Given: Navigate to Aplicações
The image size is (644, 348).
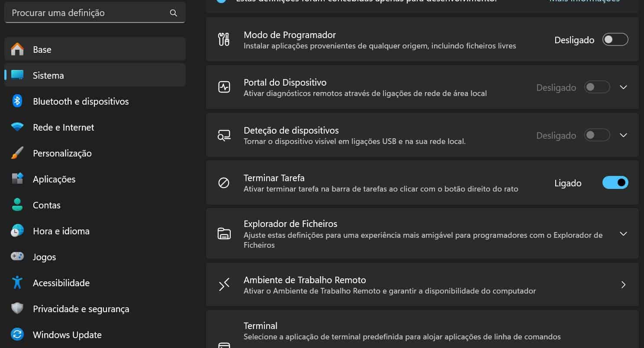Looking at the screenshot, I should [x=95, y=179].
